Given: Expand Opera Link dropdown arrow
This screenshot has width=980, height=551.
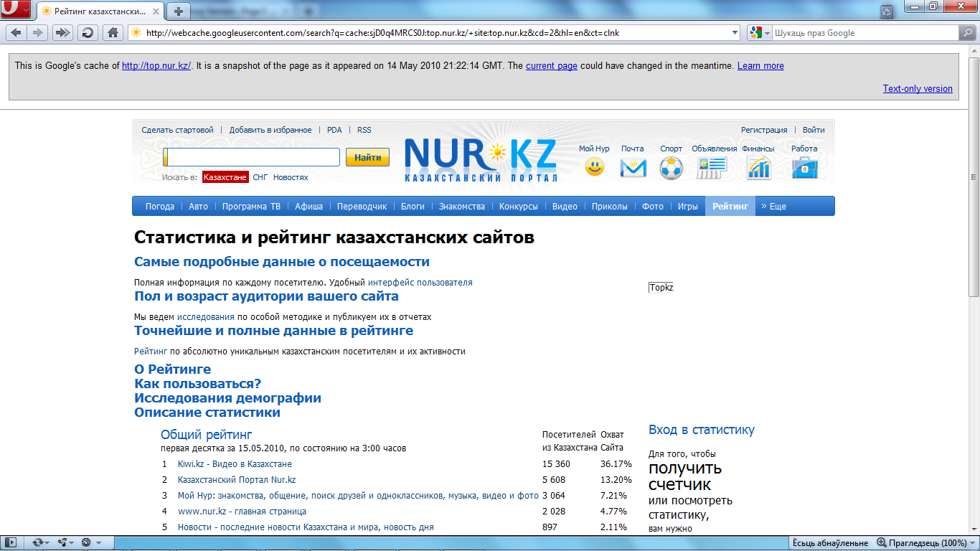Looking at the screenshot, I should [48, 543].
